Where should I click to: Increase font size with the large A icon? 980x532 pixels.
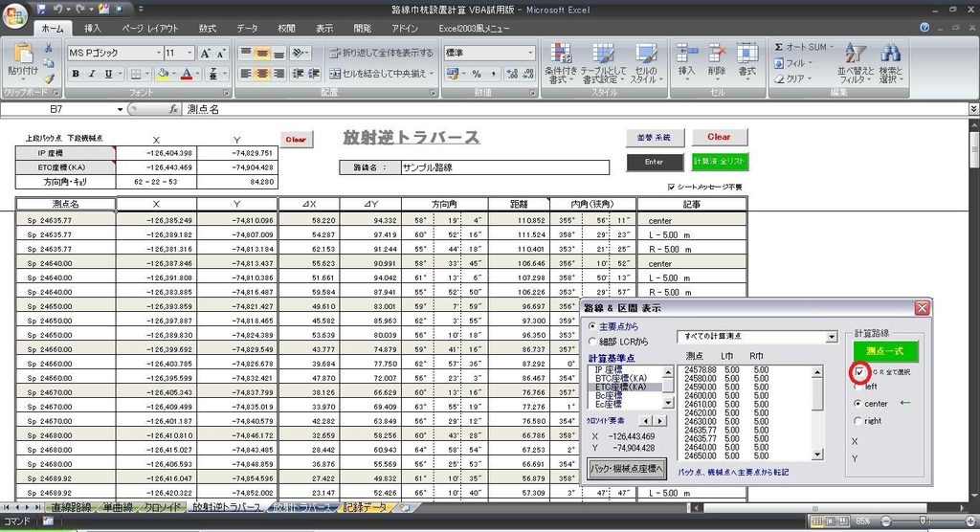206,54
